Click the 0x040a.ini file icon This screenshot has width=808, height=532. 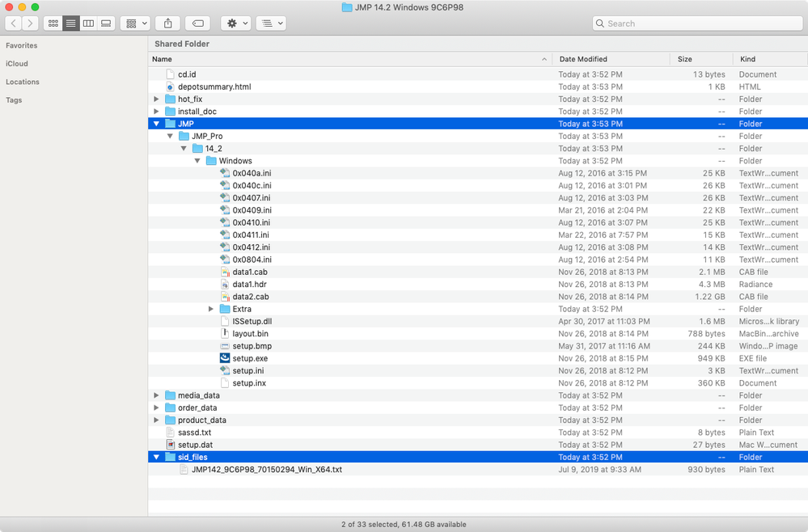[x=225, y=173]
